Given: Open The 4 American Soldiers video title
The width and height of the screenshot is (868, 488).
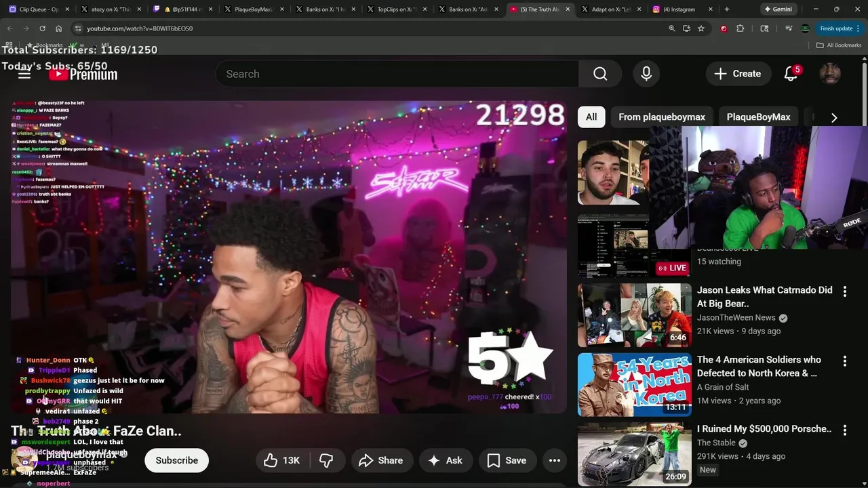Looking at the screenshot, I should [x=759, y=367].
